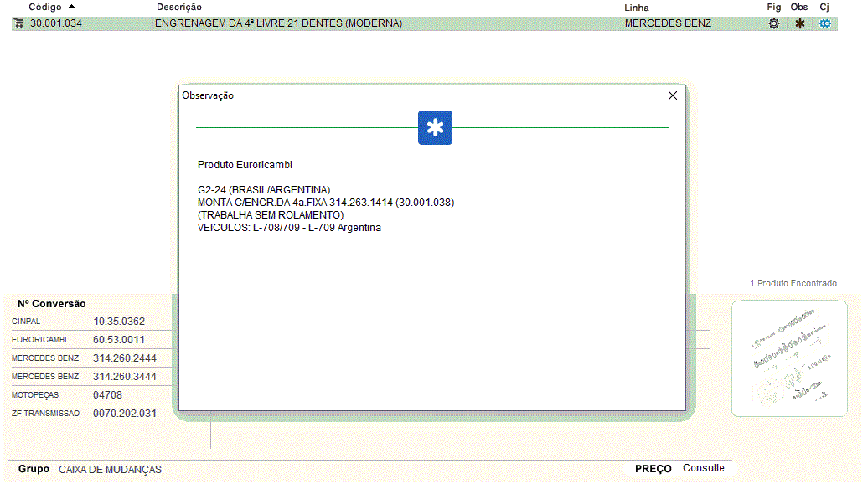Click the CINPAL conversion number 10.35.0362
This screenshot has width=868, height=489.
[x=119, y=322]
